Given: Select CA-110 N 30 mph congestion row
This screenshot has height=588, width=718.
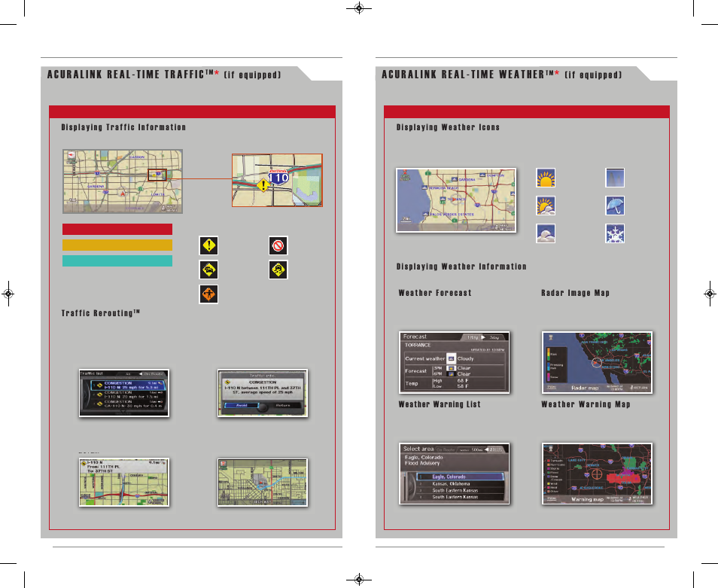Looking at the screenshot, I should pyautogui.click(x=128, y=404).
